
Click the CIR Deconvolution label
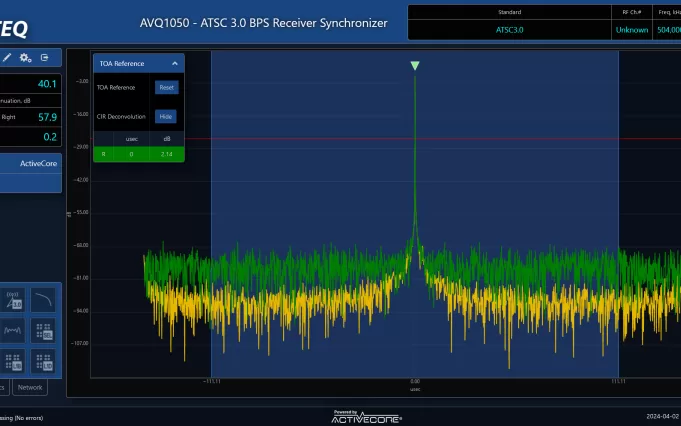pos(121,116)
